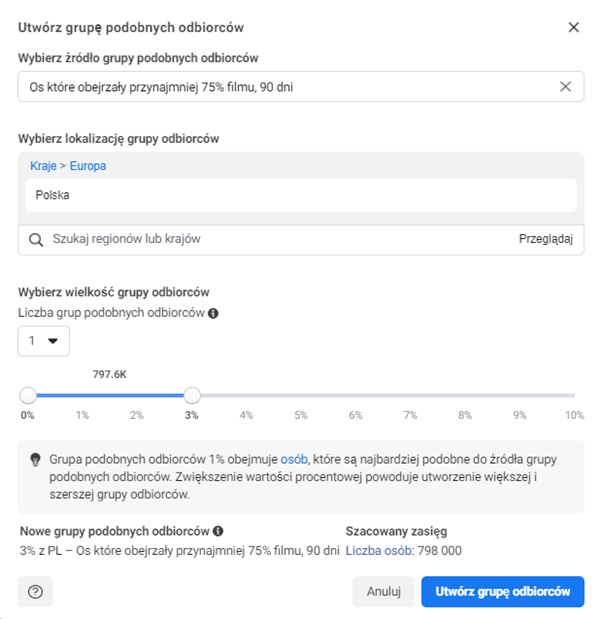The height and width of the screenshot is (619, 602).
Task: Click the slider start handle at 0%
Action: [x=28, y=395]
